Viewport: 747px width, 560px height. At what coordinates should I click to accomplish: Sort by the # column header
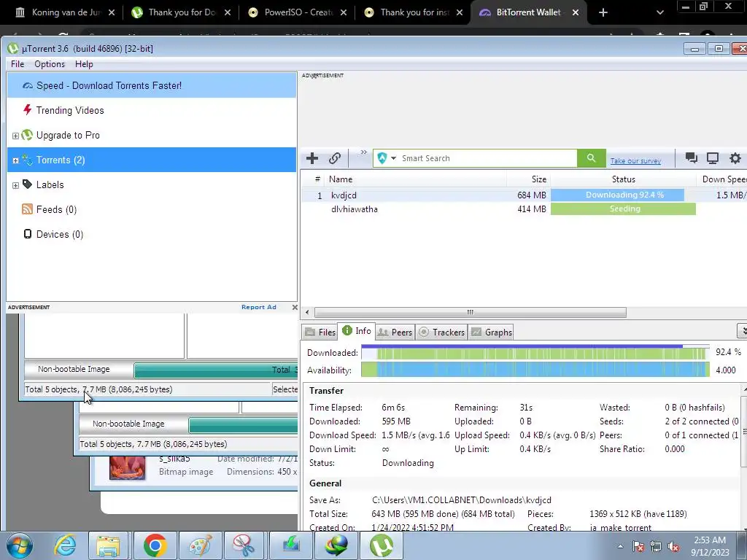[317, 179]
